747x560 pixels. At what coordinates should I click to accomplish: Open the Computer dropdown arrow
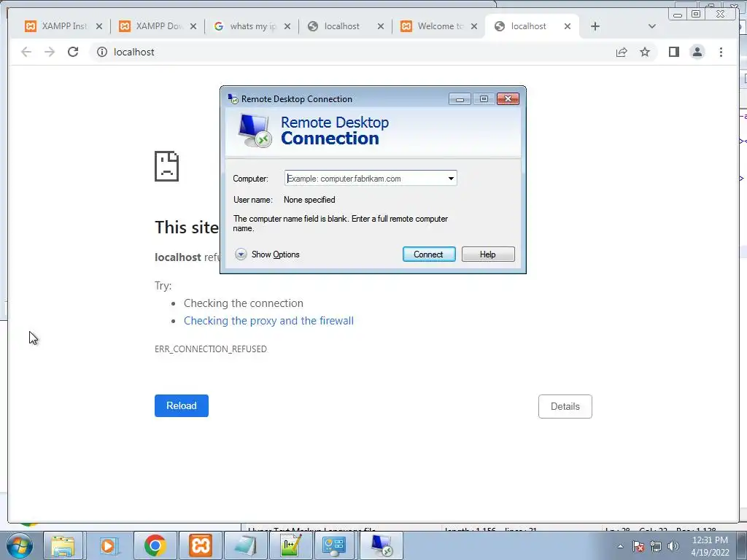451,179
